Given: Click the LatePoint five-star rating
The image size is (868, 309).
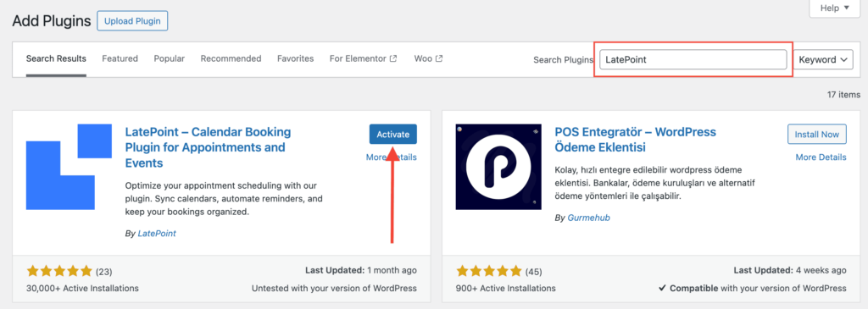Looking at the screenshot, I should click(59, 272).
